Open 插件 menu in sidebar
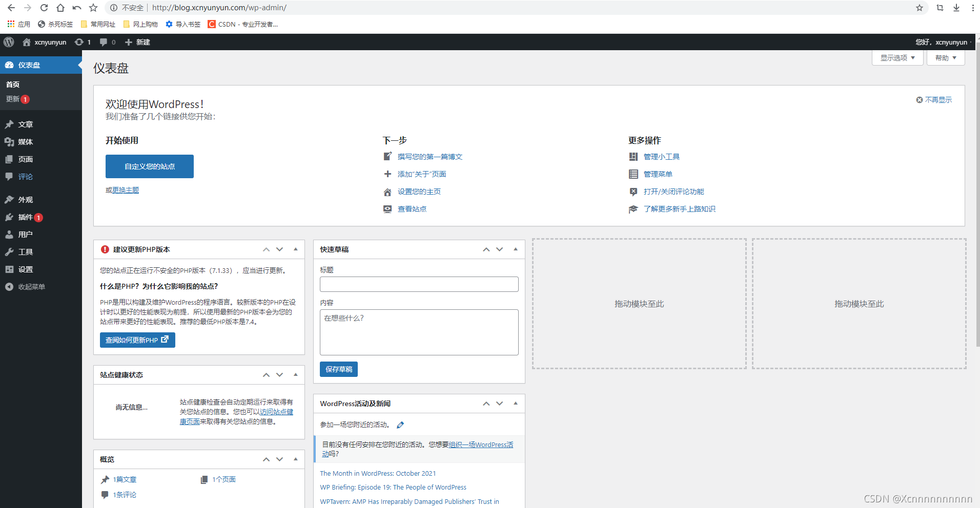 (x=41, y=217)
